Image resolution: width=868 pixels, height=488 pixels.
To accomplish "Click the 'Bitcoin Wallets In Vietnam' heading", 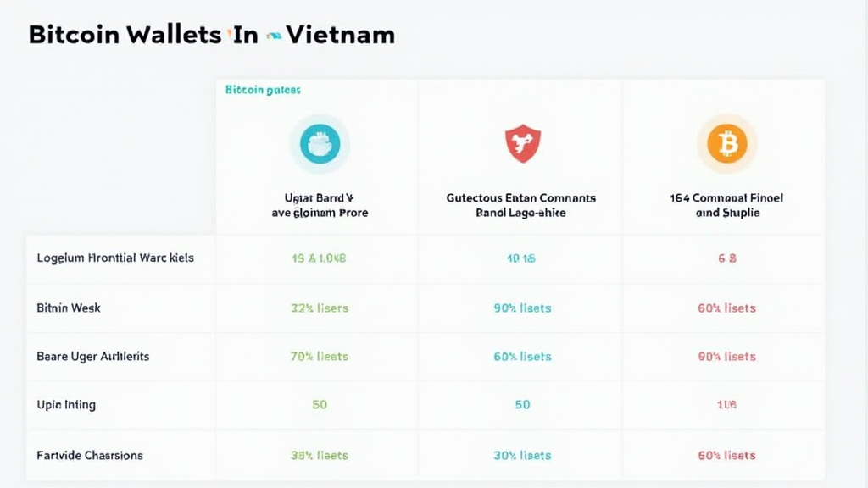I will click(211, 36).
